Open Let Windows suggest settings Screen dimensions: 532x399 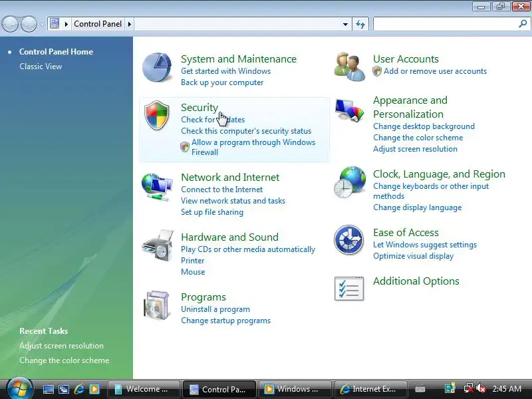coord(425,245)
